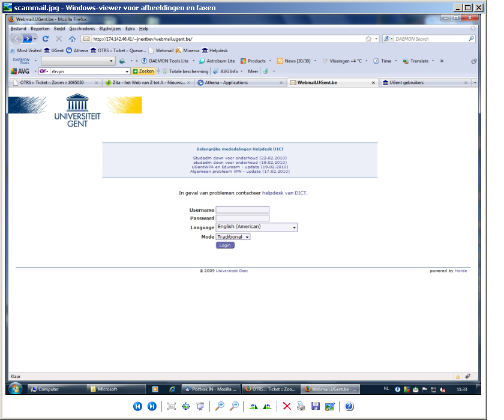Click the Username input field
This screenshot has height=420, width=504.
242,210
